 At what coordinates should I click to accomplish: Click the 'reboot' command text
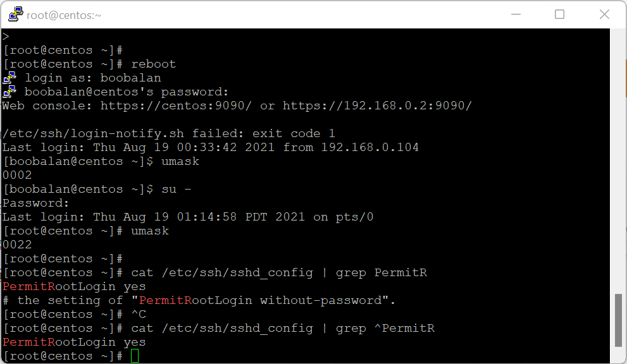[153, 63]
